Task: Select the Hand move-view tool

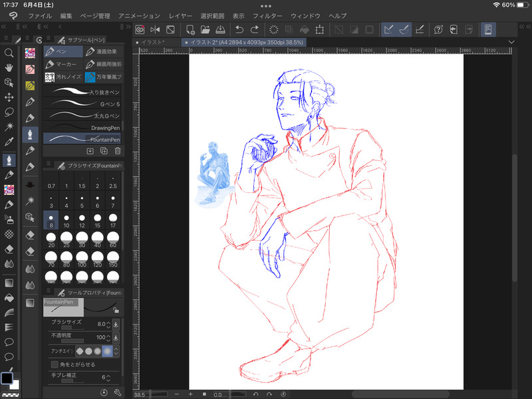Action: tap(9, 68)
